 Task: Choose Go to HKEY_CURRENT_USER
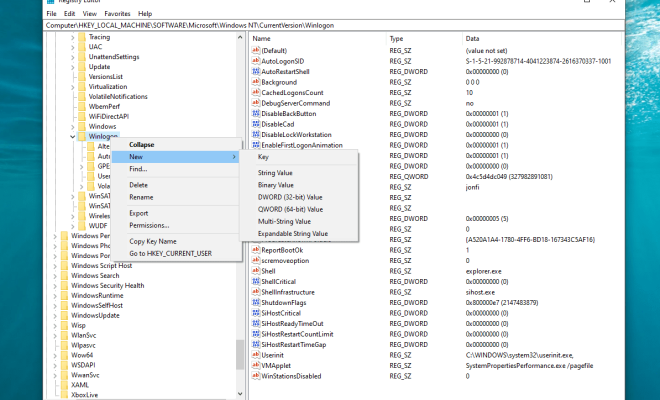(x=176, y=253)
